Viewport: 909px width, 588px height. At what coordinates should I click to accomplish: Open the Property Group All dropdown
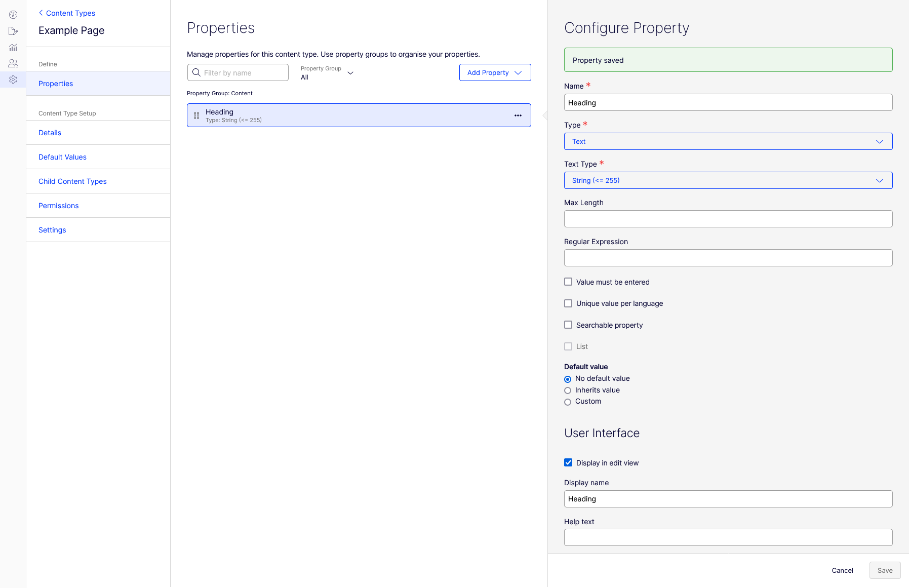pyautogui.click(x=327, y=73)
